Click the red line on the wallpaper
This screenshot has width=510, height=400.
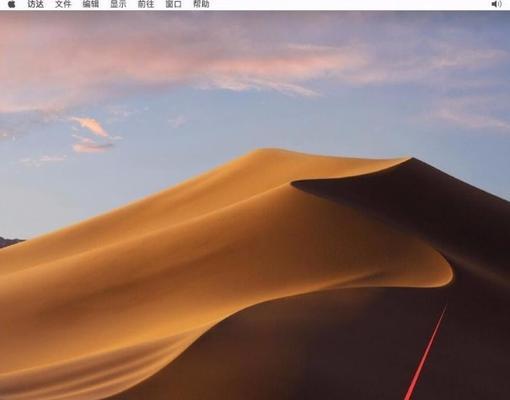click(x=426, y=353)
